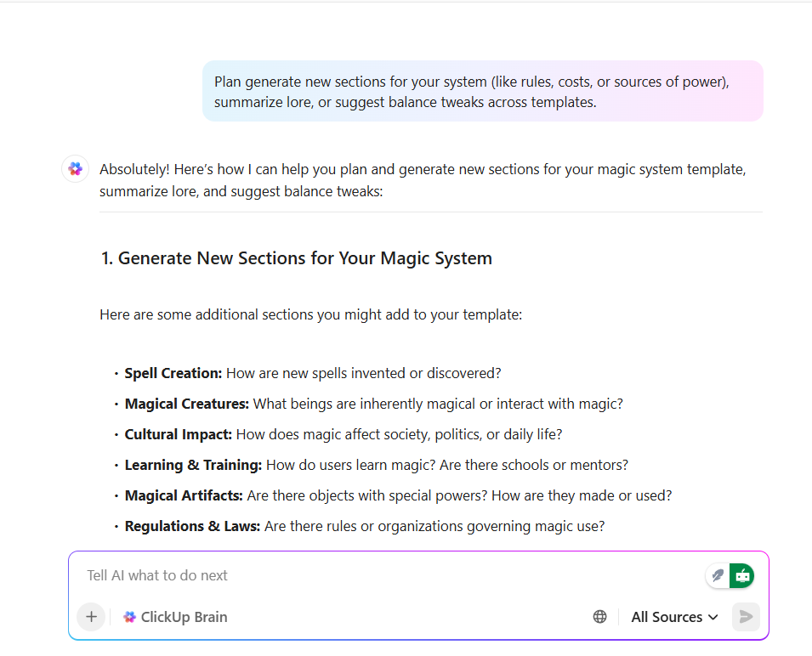Select the Spell Creation bullet
This screenshot has width=812, height=656.
pyautogui.click(x=313, y=373)
